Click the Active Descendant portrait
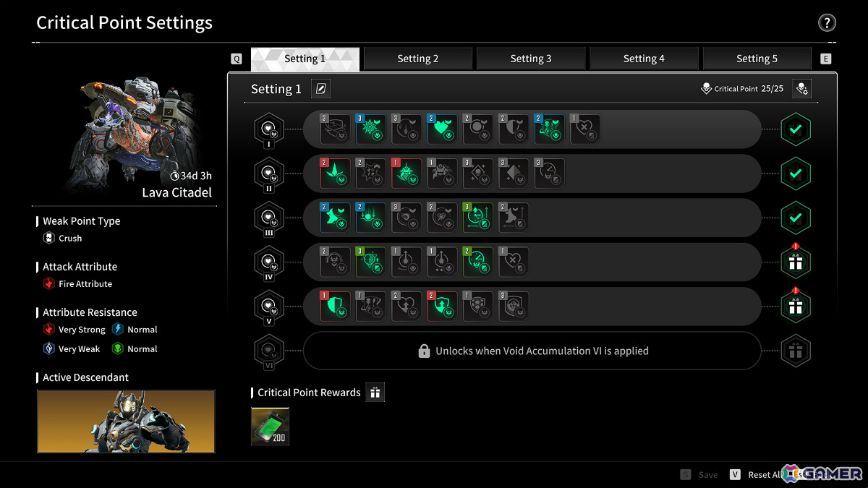Viewport: 868px width, 488px height. tap(126, 421)
